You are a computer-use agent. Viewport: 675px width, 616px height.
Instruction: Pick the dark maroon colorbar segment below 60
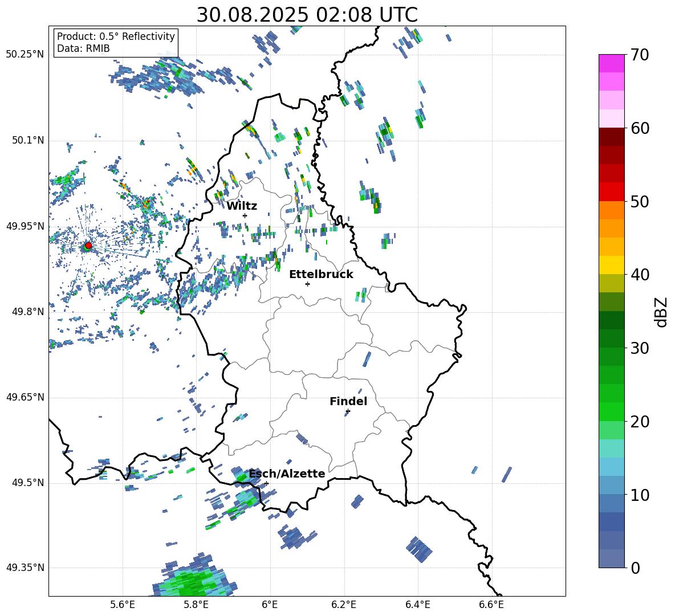coord(611,137)
